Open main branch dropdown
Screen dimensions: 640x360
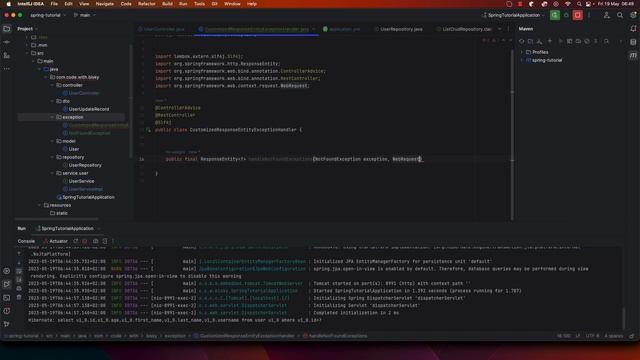84,15
